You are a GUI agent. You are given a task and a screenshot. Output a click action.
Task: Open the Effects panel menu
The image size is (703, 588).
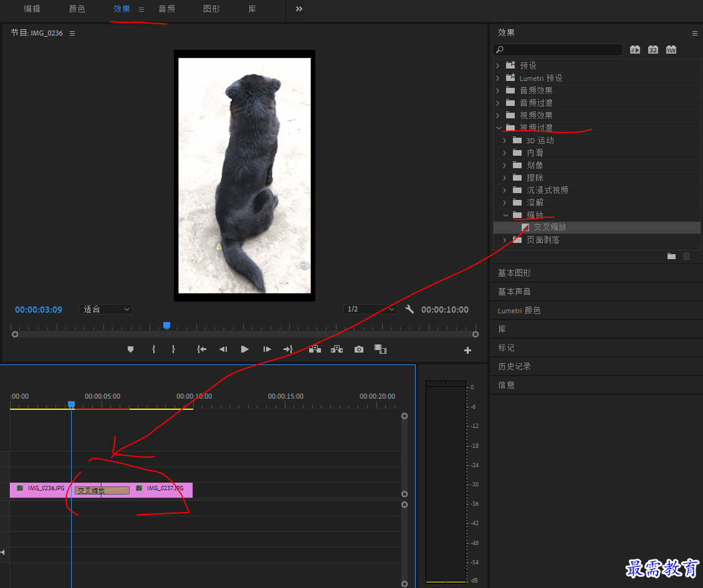(x=694, y=33)
